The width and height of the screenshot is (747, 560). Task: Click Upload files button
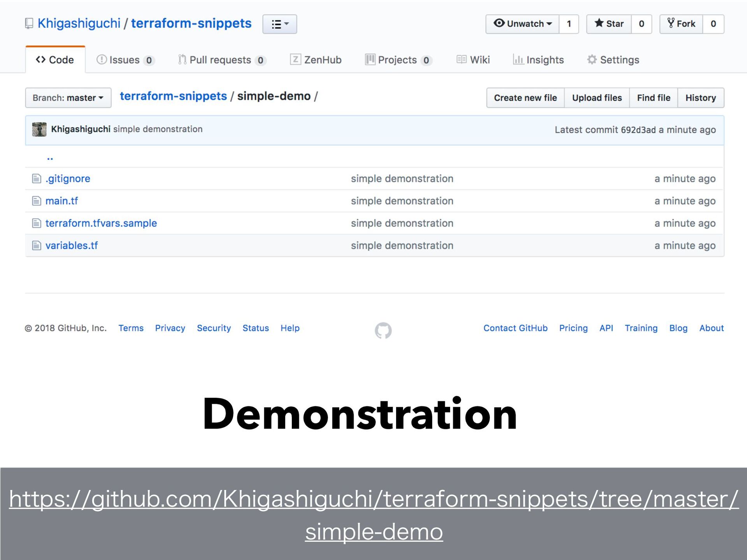tap(597, 98)
